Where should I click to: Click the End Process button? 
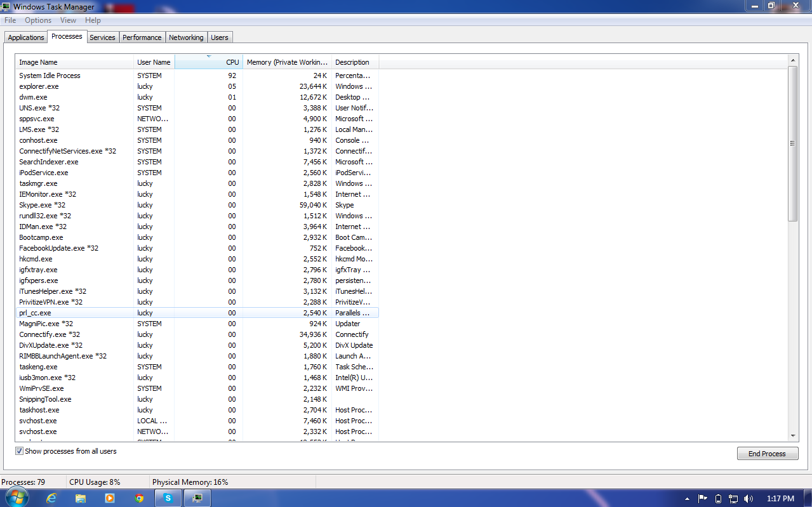pos(767,454)
